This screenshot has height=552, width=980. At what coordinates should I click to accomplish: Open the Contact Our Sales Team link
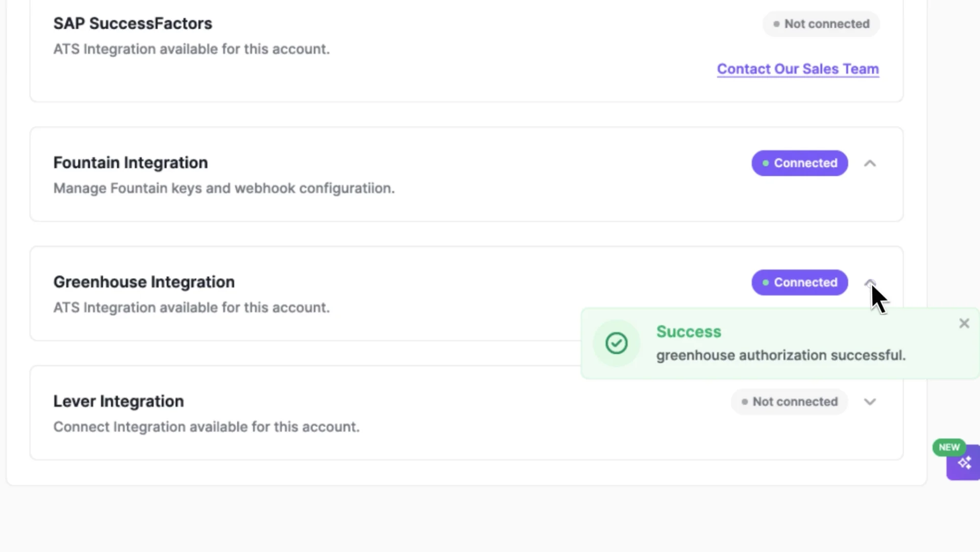tap(798, 69)
